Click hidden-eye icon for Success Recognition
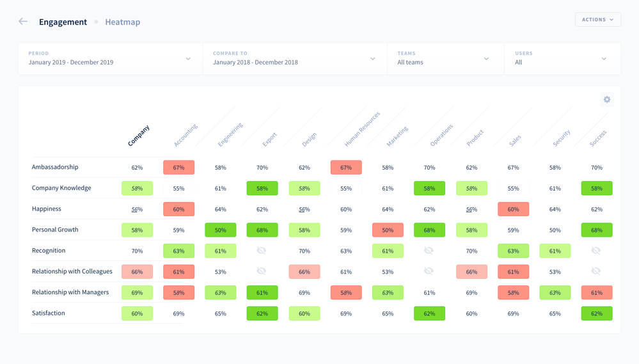The image size is (639, 364). click(596, 250)
